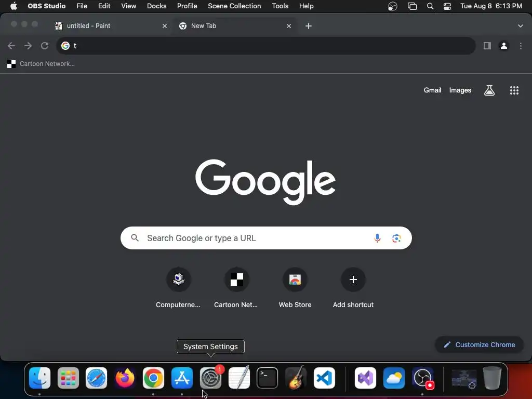Reload the current page
Viewport: 532px width, 399px height.
click(45, 46)
